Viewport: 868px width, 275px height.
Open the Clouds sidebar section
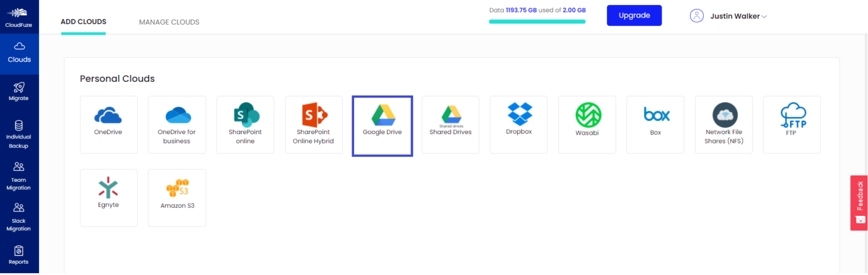click(x=19, y=54)
